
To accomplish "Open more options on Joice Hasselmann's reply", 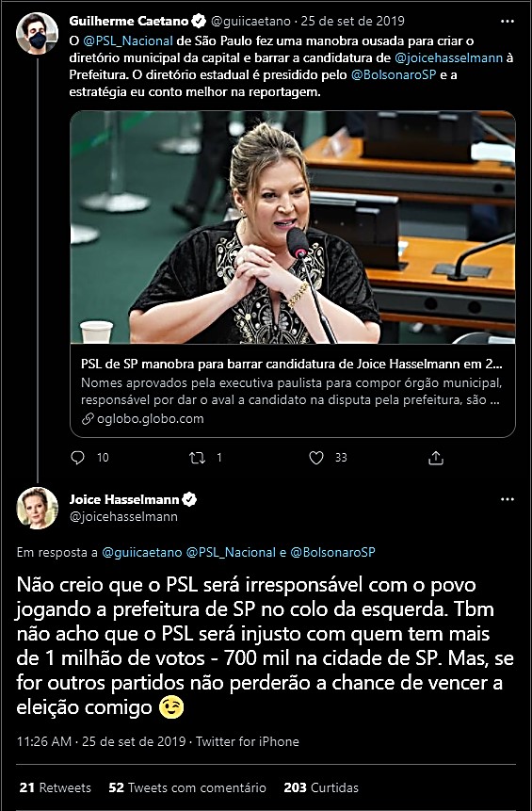I will (x=508, y=499).
